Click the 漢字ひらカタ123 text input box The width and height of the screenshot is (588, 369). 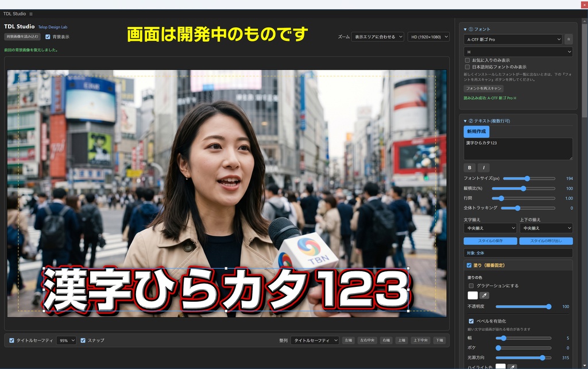(519, 149)
